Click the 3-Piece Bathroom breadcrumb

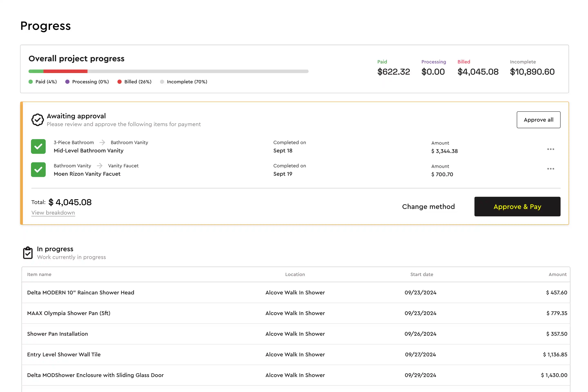[x=74, y=143]
